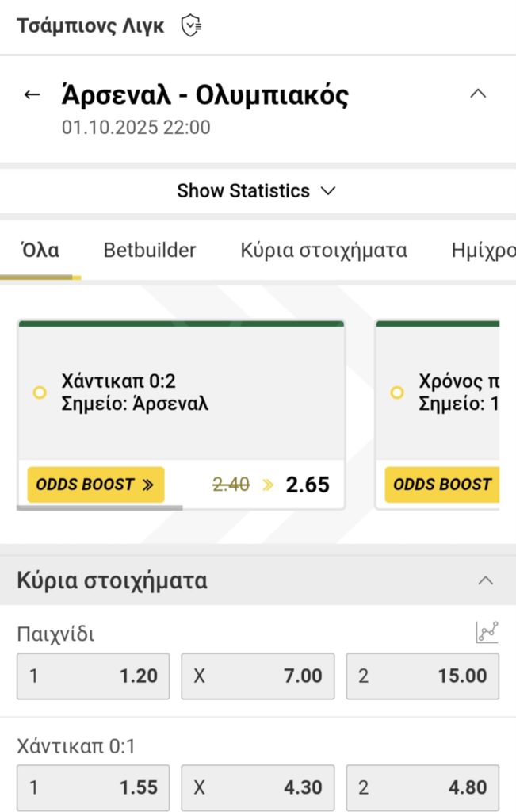This screenshot has height=812, width=516.
Task: Go back using the left arrow
Action: (32, 95)
